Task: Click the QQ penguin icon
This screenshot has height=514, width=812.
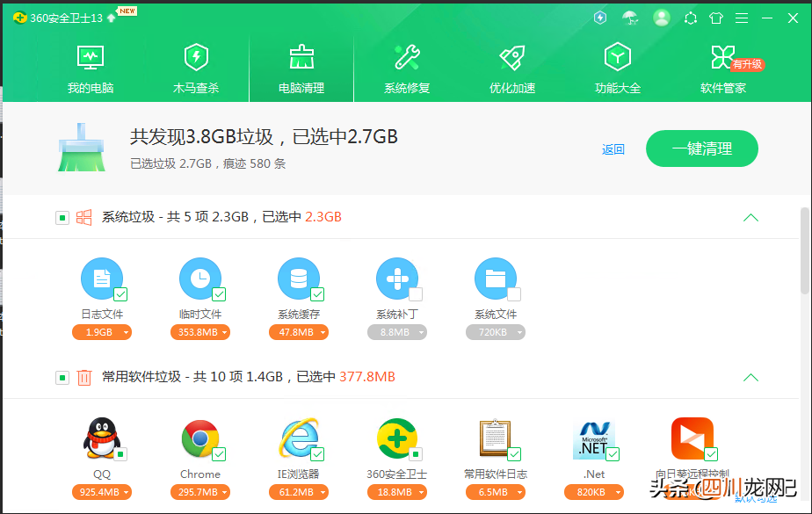Action: click(x=102, y=438)
